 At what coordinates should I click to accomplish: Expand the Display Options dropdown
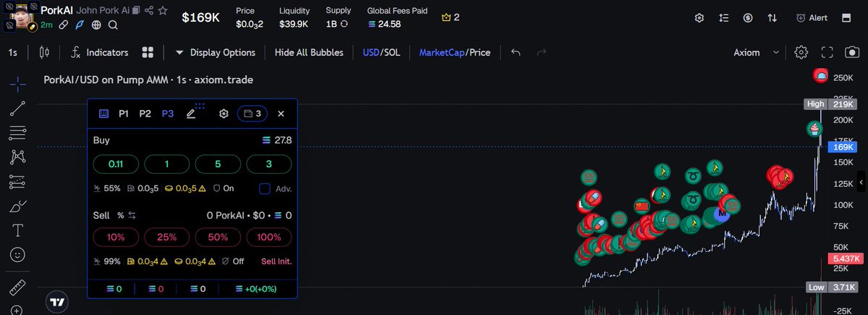(x=216, y=52)
